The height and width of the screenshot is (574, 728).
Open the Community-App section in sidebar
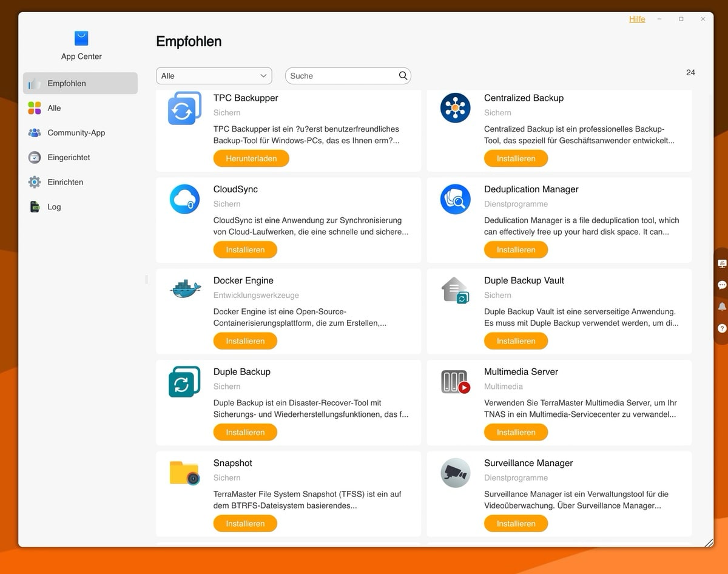click(x=76, y=133)
